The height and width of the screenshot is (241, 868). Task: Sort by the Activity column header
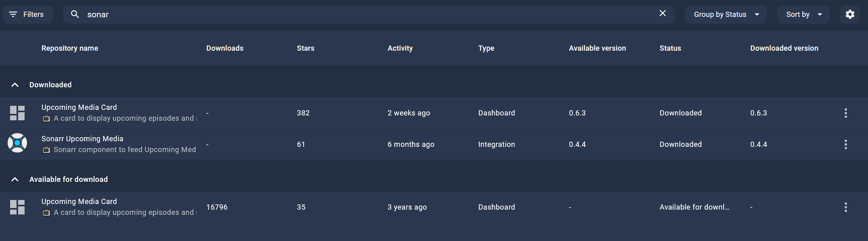(x=400, y=48)
